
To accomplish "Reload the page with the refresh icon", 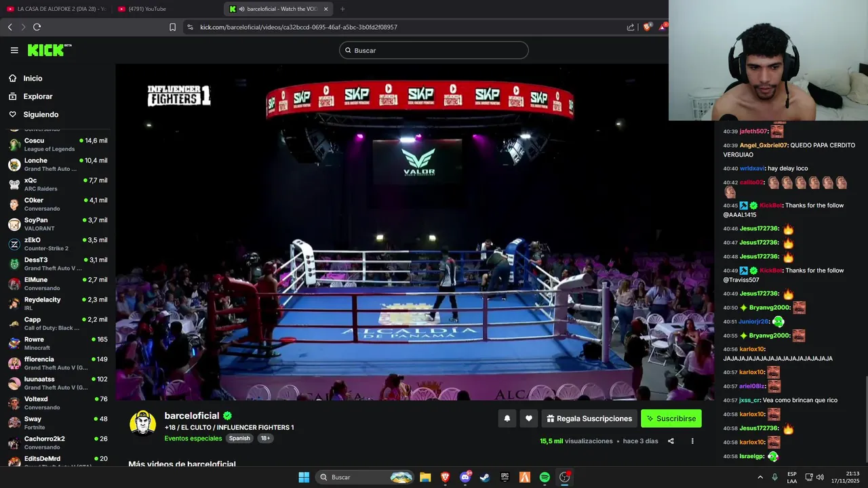I will pyautogui.click(x=37, y=27).
